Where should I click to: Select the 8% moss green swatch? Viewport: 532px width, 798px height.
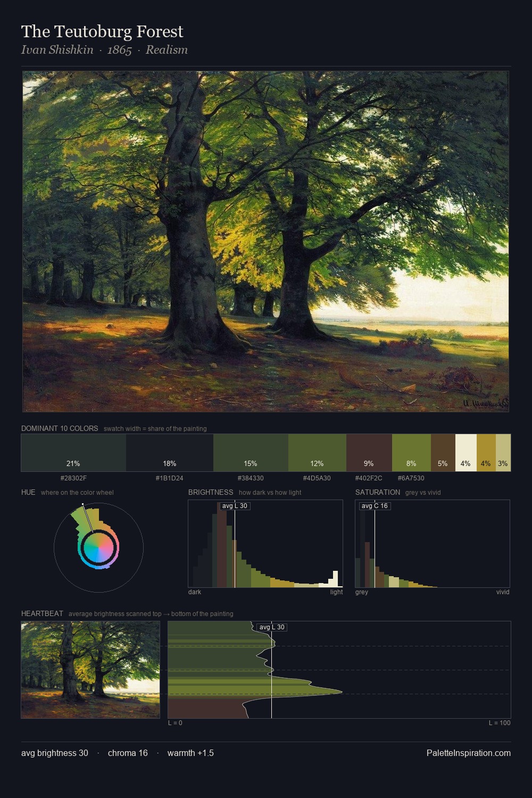(411, 453)
